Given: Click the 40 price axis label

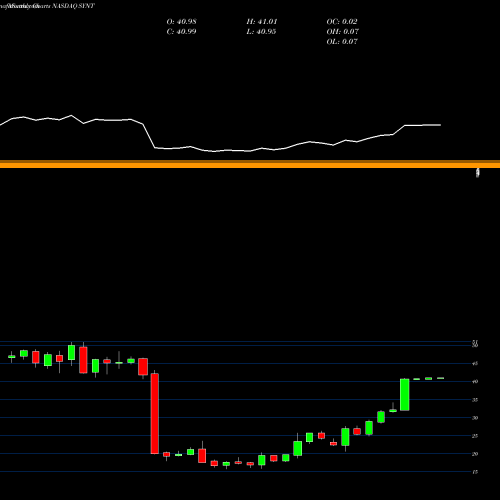Looking at the screenshot, I should (x=475, y=382).
